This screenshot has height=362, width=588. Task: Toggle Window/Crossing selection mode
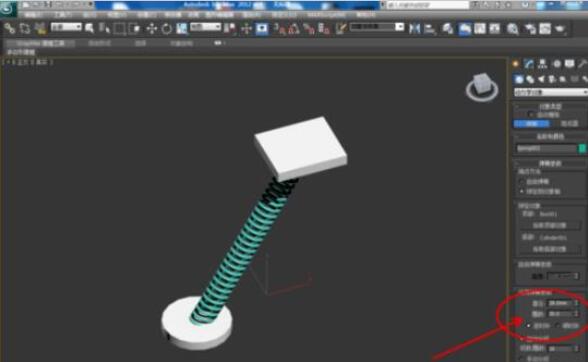tap(134, 29)
